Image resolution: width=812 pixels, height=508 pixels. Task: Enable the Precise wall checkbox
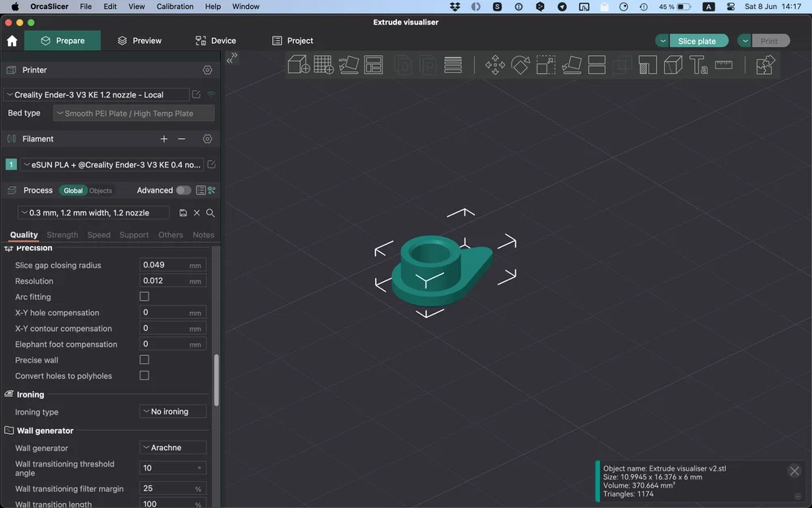point(144,359)
